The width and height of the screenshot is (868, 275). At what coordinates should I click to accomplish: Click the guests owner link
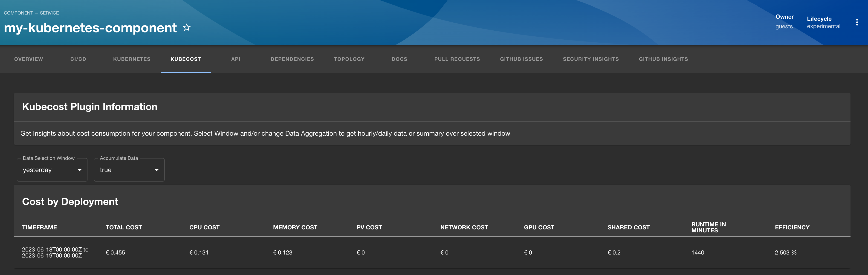(784, 26)
